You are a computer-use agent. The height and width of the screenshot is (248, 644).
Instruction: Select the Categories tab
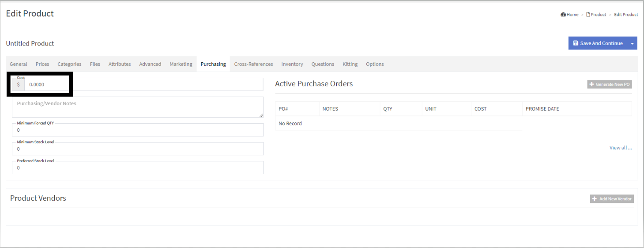click(x=69, y=64)
